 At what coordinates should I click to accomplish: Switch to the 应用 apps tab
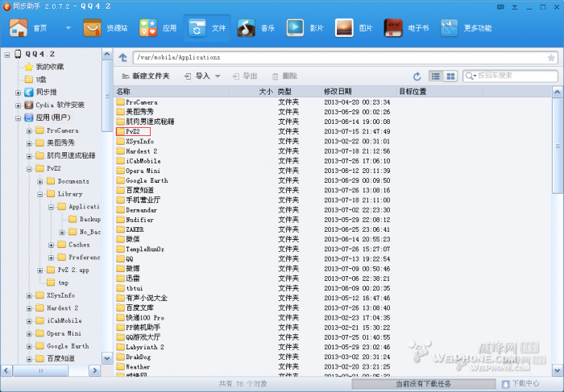pos(158,28)
